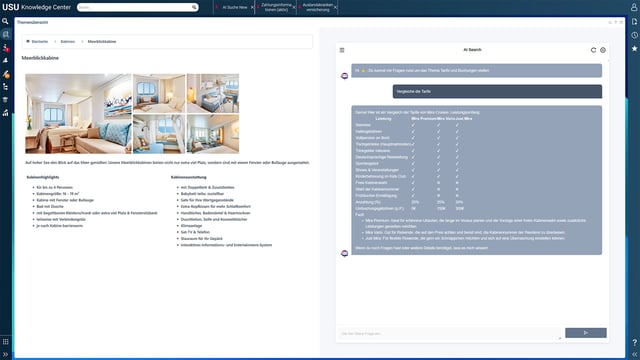Switch to the Auslandskrankenversicherung tab
This screenshot has height=360, width=640.
pos(318,7)
